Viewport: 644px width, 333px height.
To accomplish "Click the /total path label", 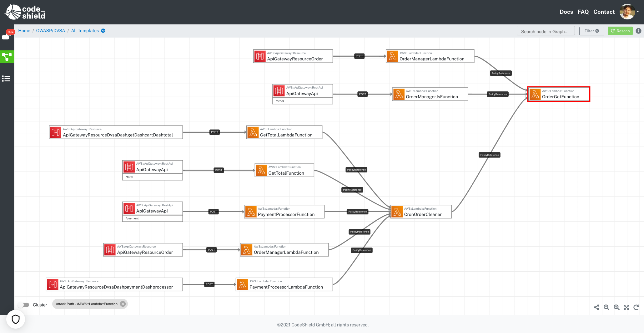I will coord(129,177).
